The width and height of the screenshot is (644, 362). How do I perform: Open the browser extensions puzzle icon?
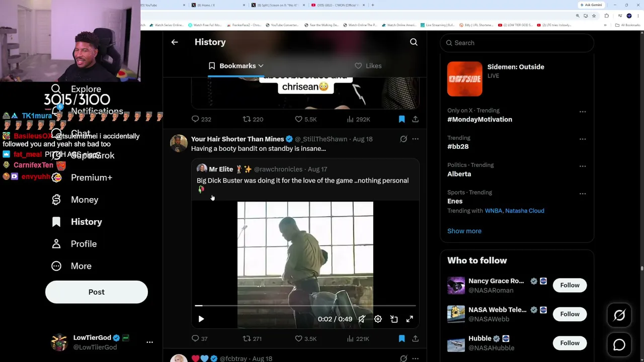tap(606, 16)
